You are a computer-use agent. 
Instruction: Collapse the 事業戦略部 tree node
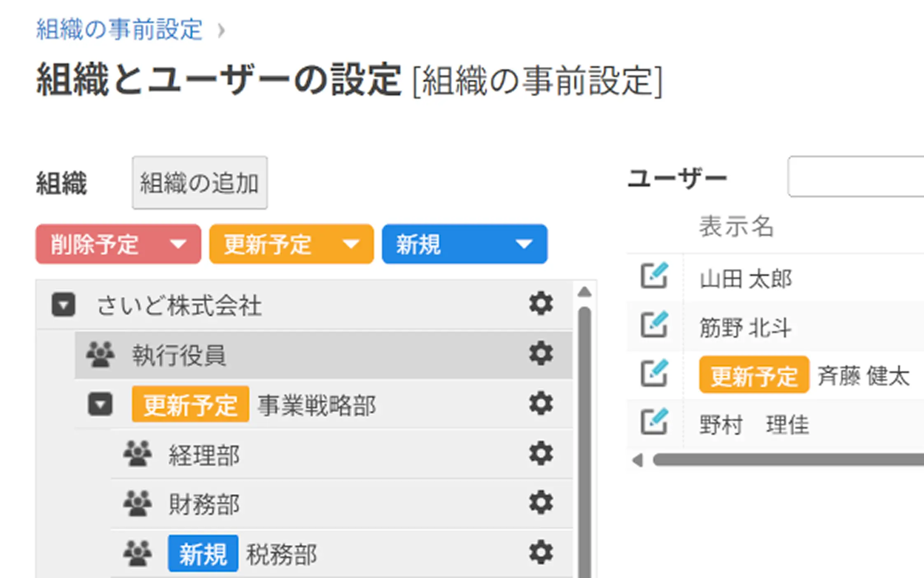click(100, 404)
